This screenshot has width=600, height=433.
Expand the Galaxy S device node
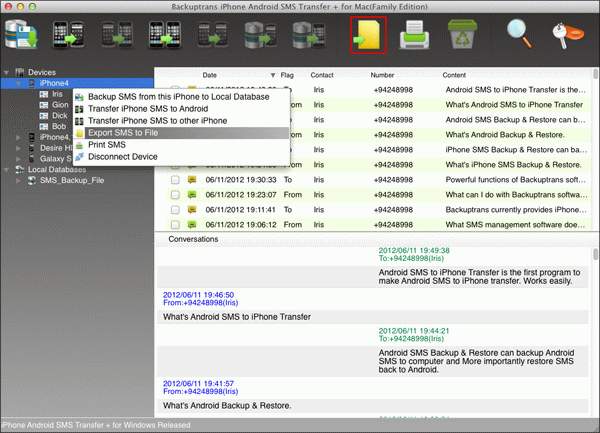(x=18, y=158)
